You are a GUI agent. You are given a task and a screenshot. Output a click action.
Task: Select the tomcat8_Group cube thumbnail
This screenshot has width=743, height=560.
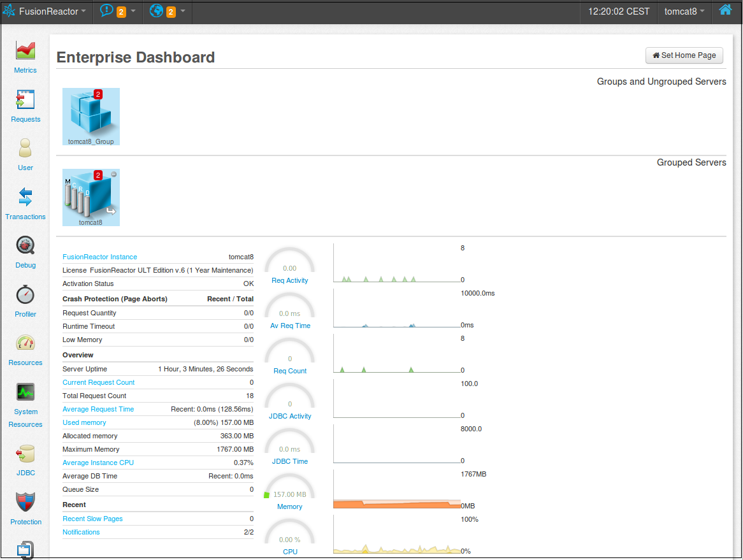[x=91, y=117]
